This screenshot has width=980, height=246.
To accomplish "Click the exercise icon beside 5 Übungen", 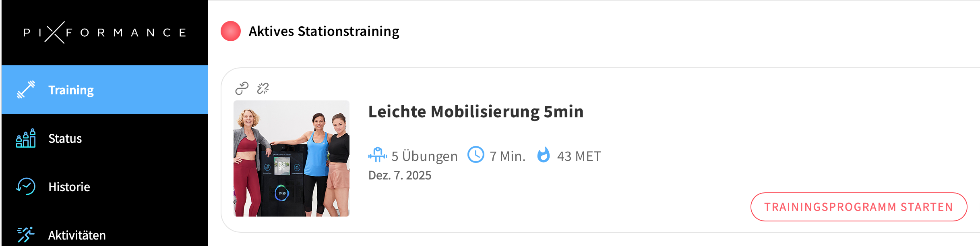I will tap(377, 155).
